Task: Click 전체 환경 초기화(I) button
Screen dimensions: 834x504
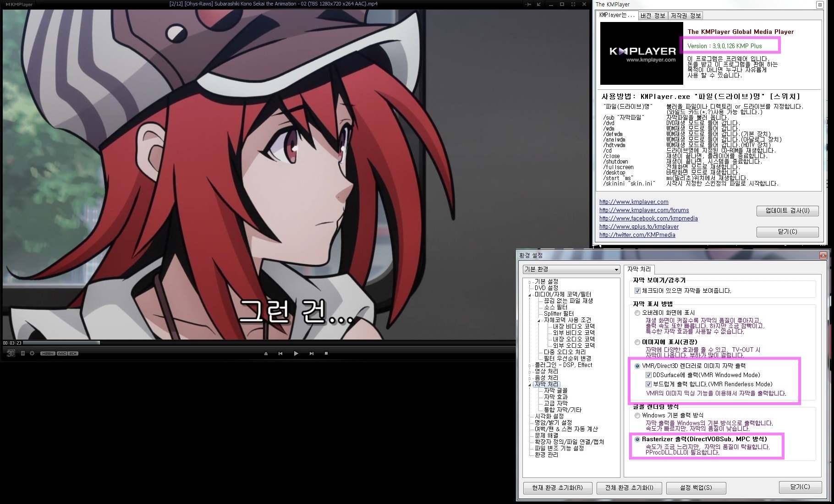Action: pyautogui.click(x=629, y=488)
